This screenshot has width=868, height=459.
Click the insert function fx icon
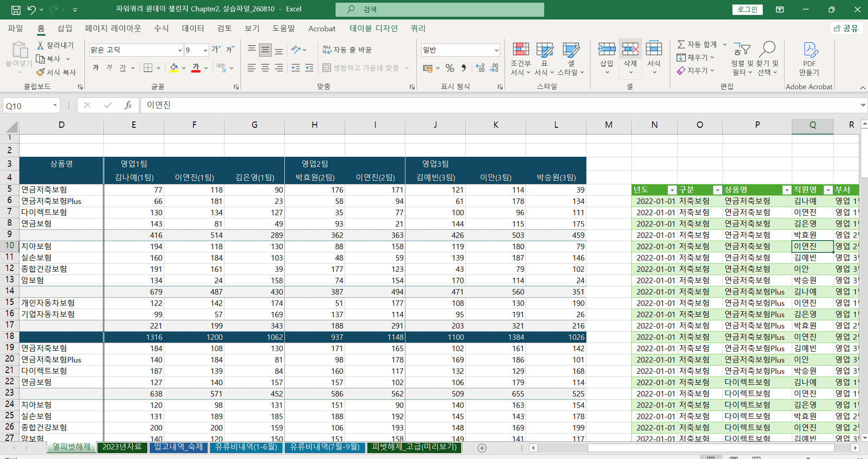click(128, 105)
